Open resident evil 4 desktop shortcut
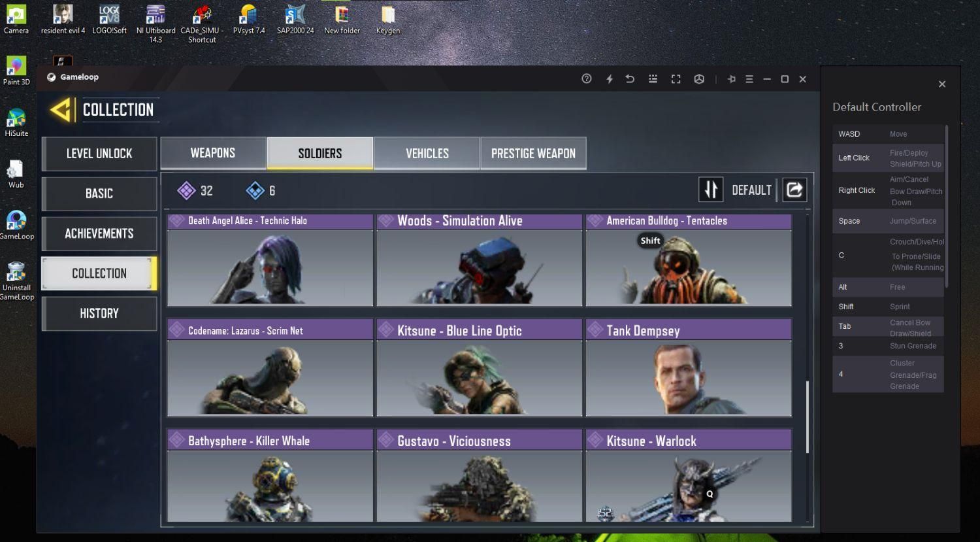 click(63, 20)
